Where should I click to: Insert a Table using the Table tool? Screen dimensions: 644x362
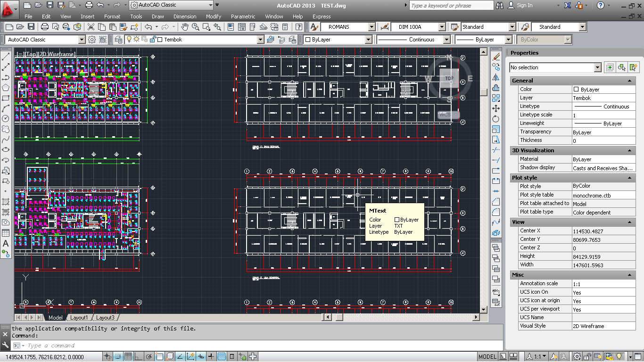(5, 233)
